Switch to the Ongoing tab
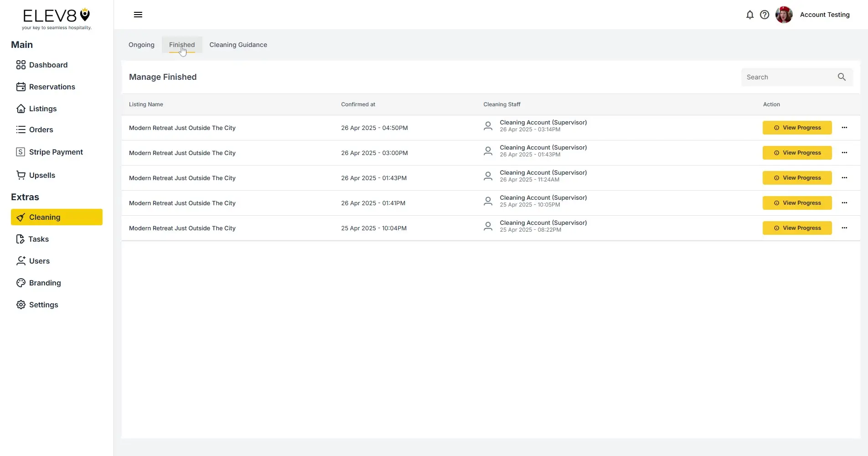 point(141,45)
